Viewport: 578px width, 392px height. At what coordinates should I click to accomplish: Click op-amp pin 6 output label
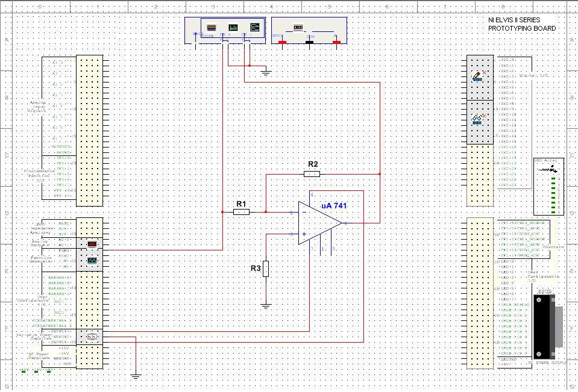(x=346, y=223)
